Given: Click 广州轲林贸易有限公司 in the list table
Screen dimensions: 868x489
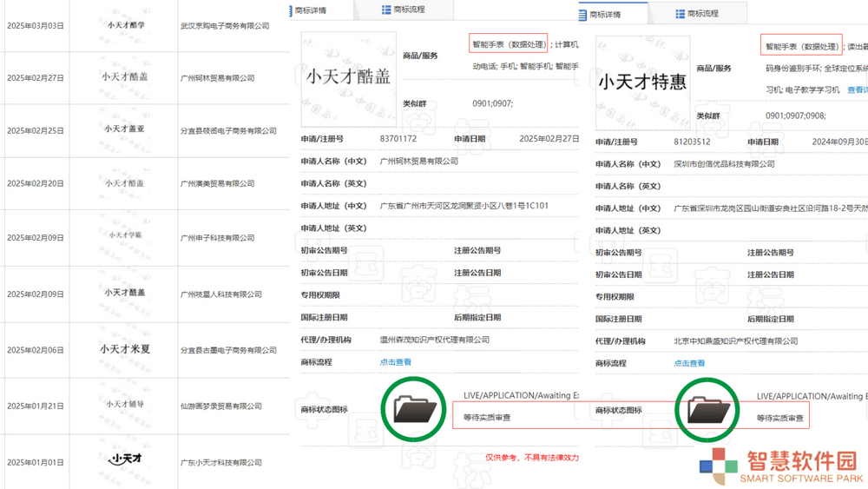Looking at the screenshot, I should (x=218, y=78).
